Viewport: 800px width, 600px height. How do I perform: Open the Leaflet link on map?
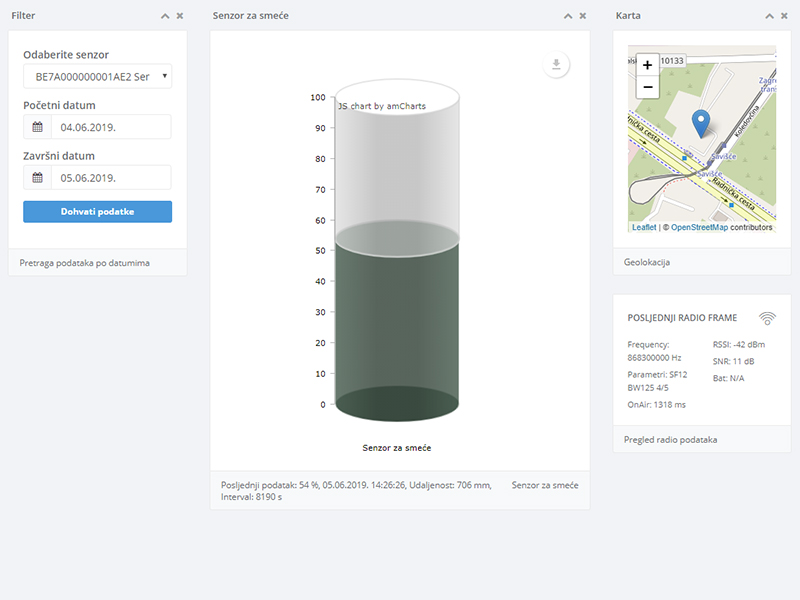point(644,228)
